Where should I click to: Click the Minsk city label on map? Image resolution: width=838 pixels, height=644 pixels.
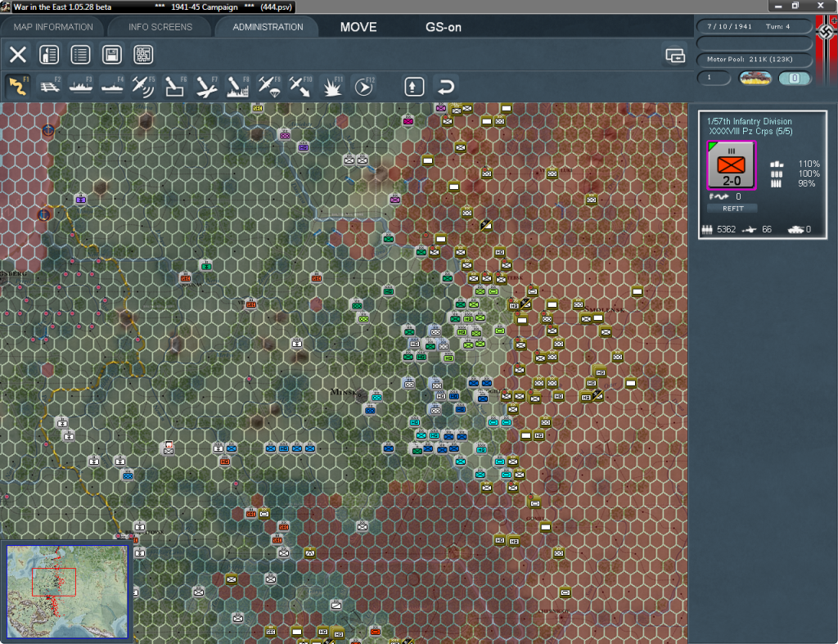click(345, 392)
